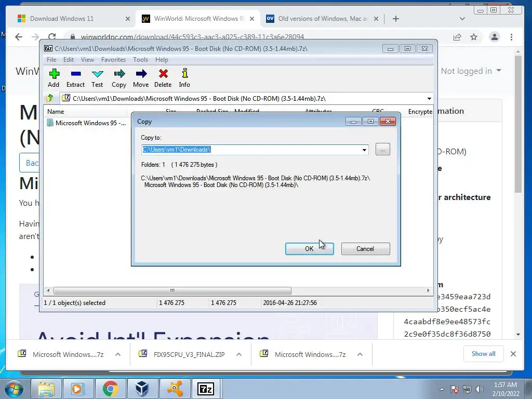Image resolution: width=532 pixels, height=399 pixels.
Task: Open options for last Microsoft Windows 7z download
Action: (x=360, y=354)
